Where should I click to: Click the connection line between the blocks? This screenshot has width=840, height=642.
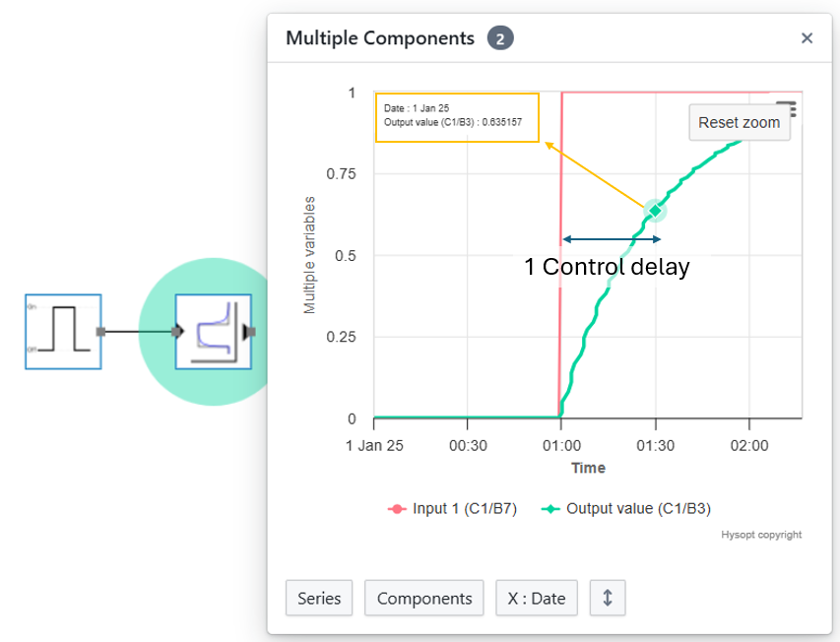point(138,332)
